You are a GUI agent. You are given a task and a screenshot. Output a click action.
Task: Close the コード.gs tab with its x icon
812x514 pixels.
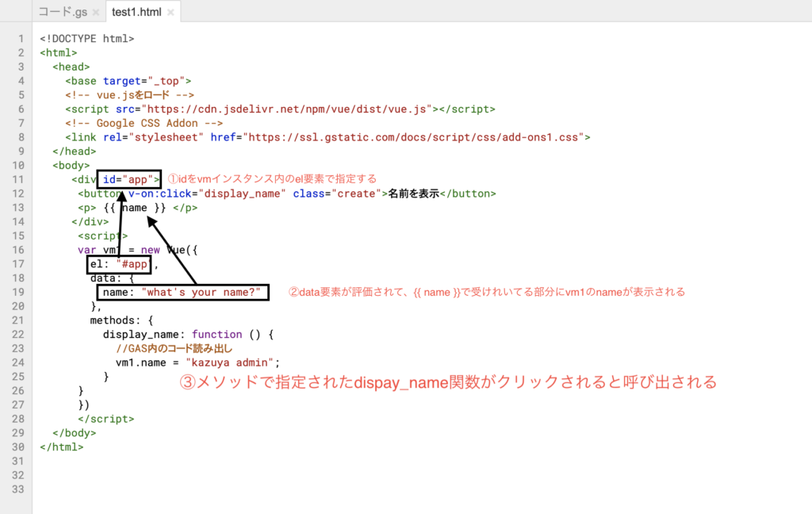coord(96,13)
